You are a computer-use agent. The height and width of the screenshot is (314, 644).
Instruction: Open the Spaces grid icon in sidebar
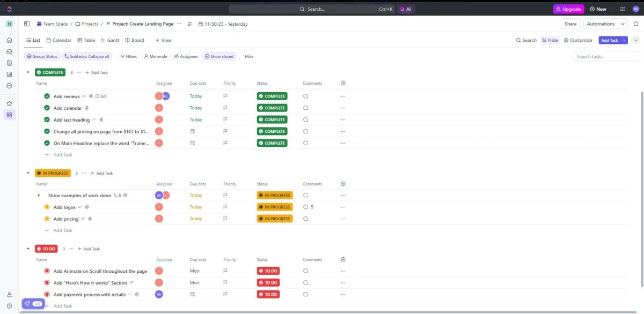[9, 115]
